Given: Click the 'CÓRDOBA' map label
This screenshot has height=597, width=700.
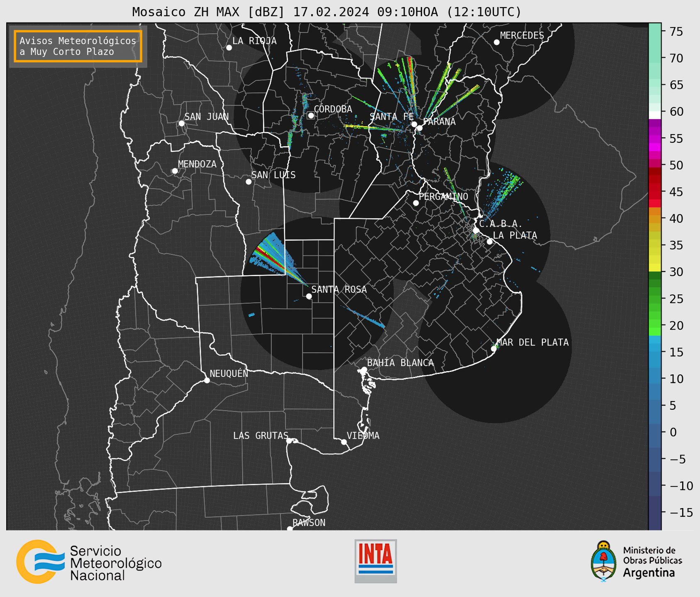Looking at the screenshot, I should tap(333, 109).
